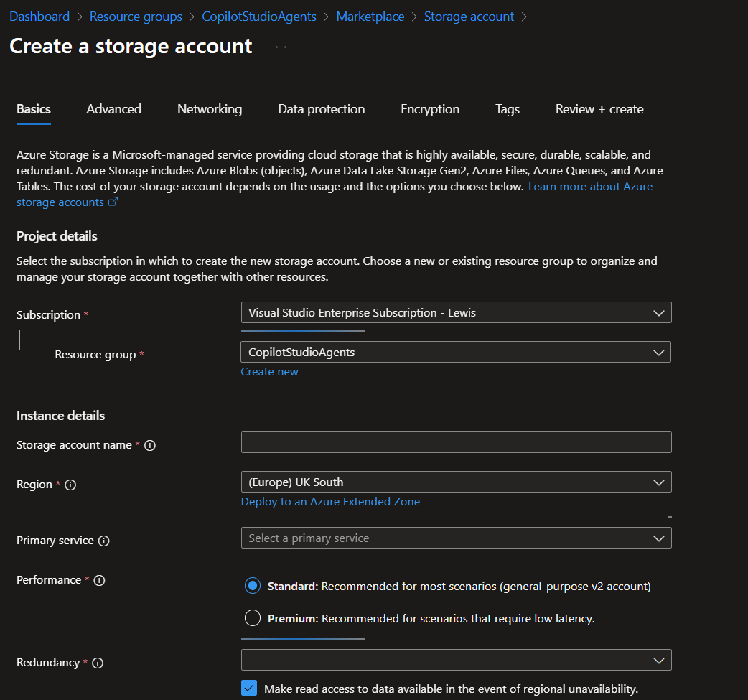
Task: Select the Premium performance option
Action: pos(252,617)
